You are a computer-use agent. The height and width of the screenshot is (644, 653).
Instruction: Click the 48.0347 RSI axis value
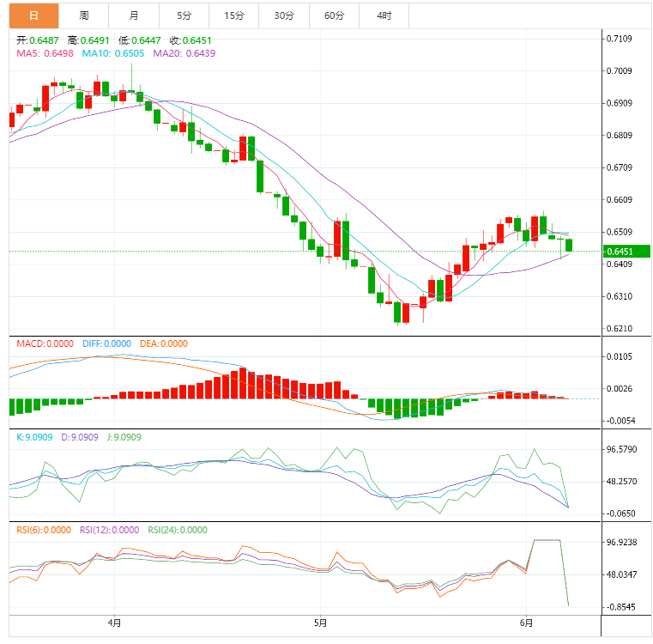point(621,574)
